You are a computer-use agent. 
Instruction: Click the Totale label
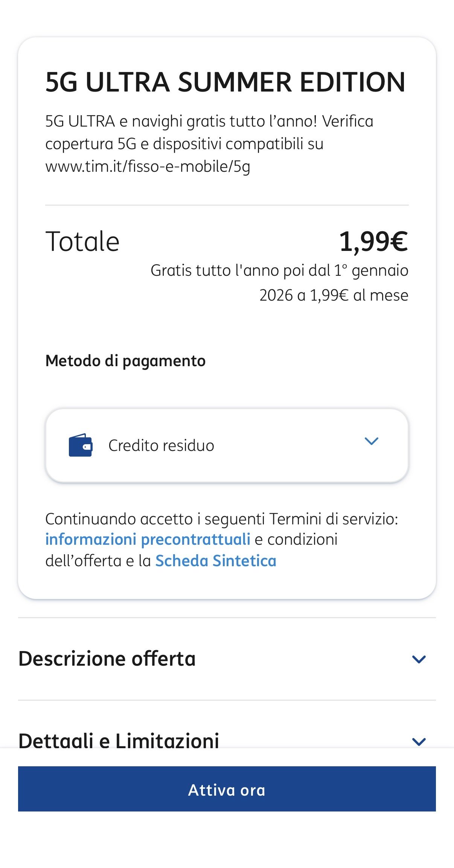tap(82, 241)
